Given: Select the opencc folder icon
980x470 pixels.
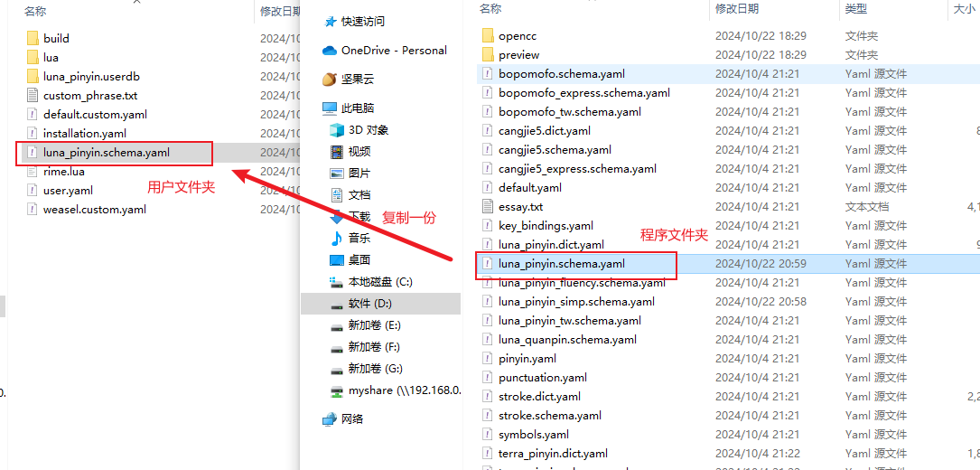Looking at the screenshot, I should [488, 35].
